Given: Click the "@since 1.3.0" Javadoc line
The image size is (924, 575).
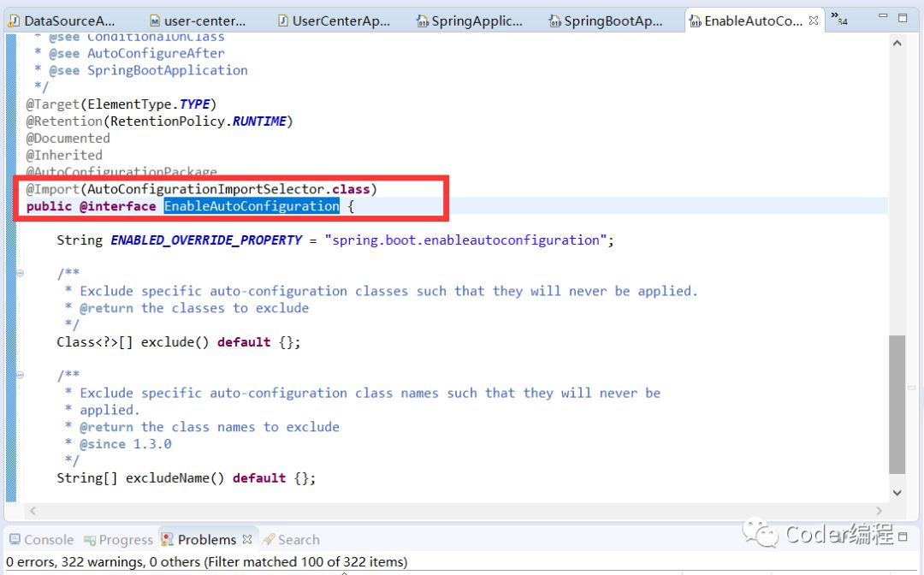Looking at the screenshot, I should 126,444.
